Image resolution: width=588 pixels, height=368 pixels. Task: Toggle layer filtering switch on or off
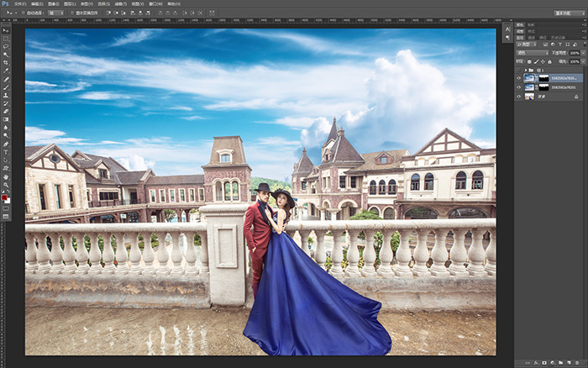click(585, 45)
